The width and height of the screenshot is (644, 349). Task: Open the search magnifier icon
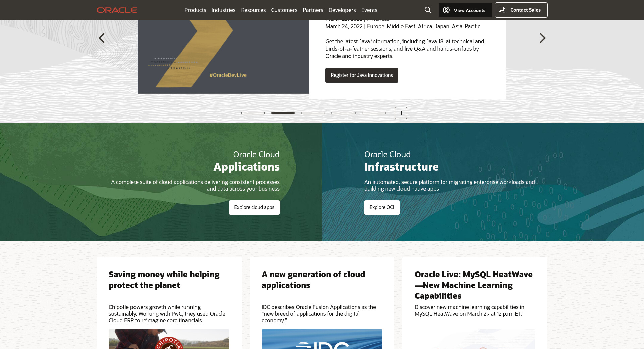[x=428, y=10]
